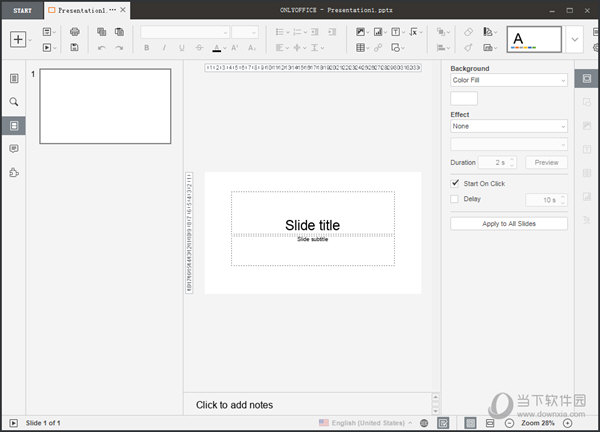Click Slide Settings tab in right sidebar

pyautogui.click(x=587, y=79)
